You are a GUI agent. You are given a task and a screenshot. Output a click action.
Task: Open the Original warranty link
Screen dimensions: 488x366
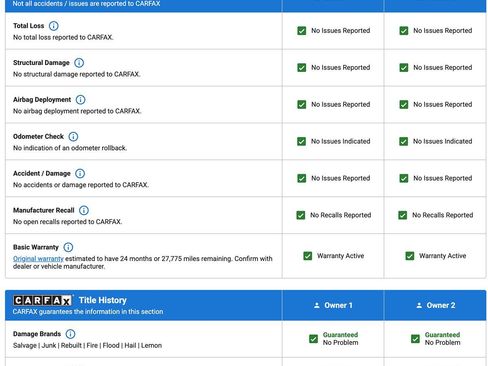38,259
